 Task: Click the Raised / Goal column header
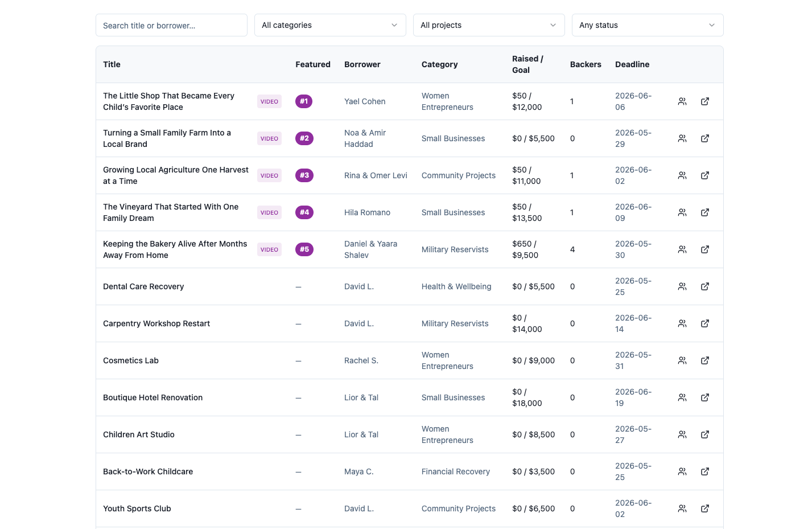(527, 64)
